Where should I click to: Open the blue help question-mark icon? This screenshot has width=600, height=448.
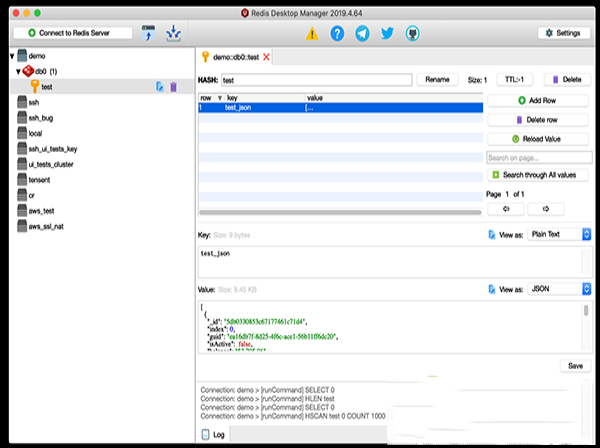(x=337, y=33)
